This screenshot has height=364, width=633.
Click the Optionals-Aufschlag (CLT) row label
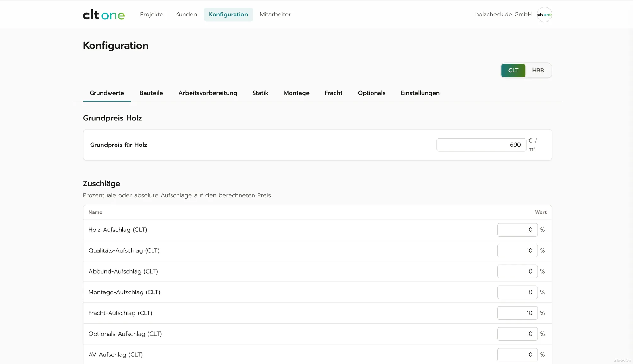pyautogui.click(x=125, y=334)
